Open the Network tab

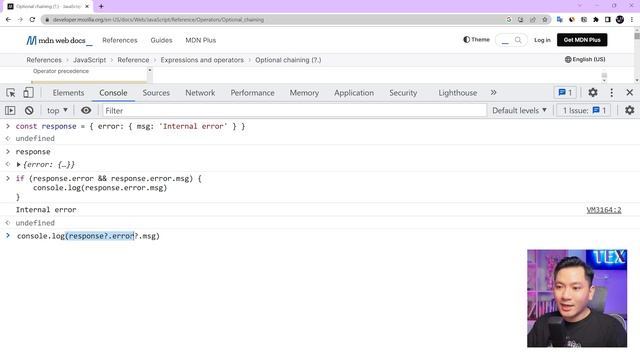pos(200,93)
